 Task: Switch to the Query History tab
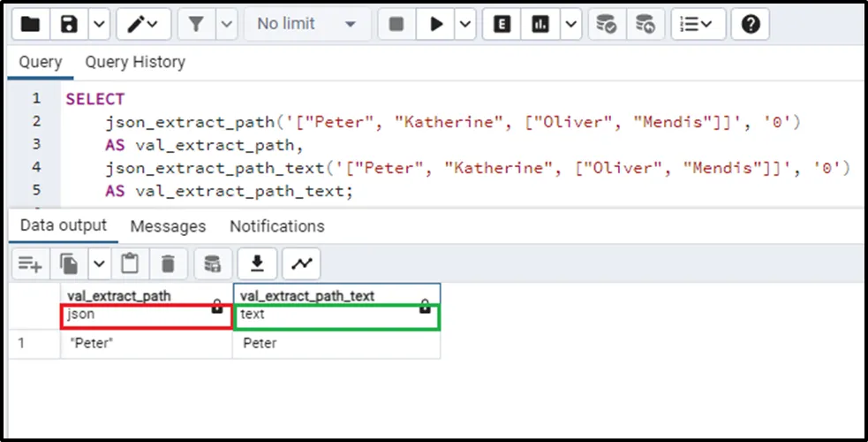[134, 62]
